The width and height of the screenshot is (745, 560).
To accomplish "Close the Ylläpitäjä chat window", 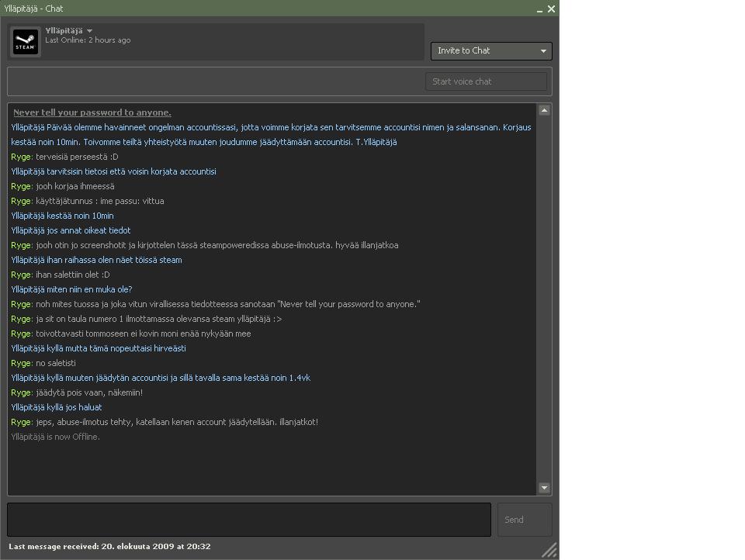I will click(x=551, y=9).
